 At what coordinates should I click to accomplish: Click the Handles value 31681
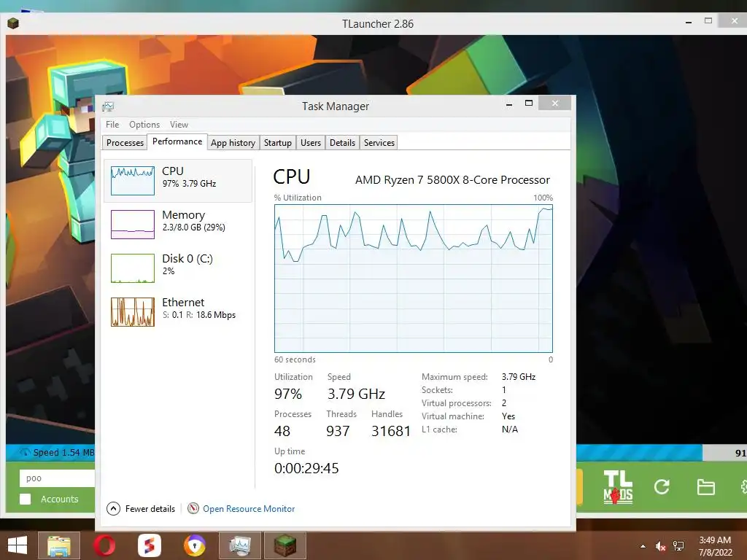[391, 431]
